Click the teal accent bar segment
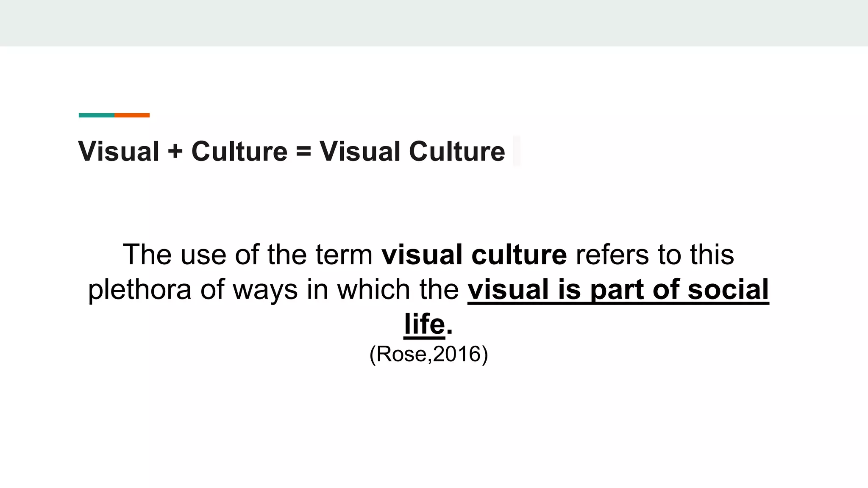 [97, 115]
